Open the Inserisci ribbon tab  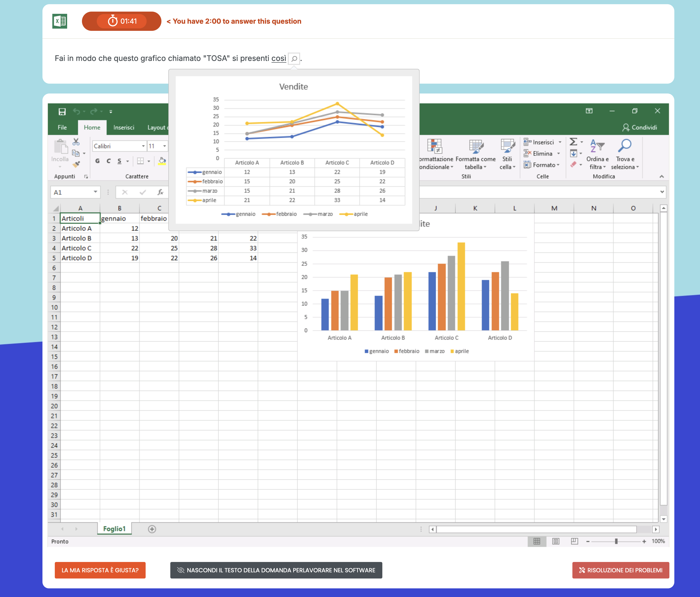pos(124,127)
